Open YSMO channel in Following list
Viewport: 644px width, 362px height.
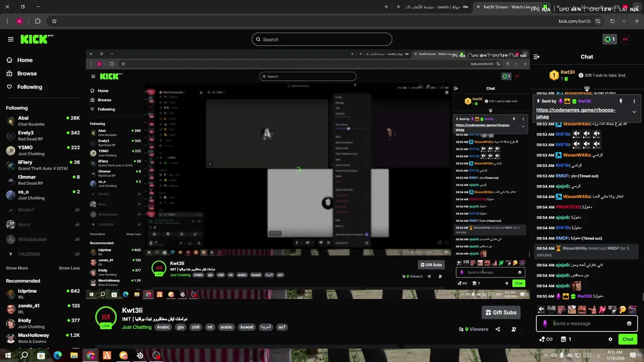(43, 150)
